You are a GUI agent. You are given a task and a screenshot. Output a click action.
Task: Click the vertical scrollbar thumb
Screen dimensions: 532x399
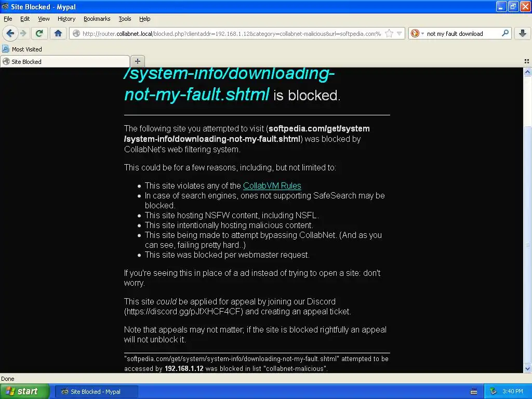[527, 245]
